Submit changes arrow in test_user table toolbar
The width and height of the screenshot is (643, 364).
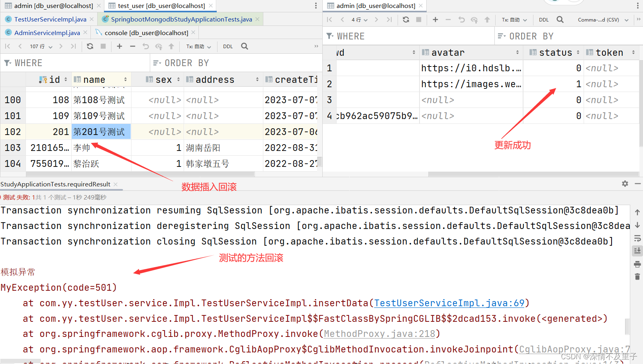171,46
